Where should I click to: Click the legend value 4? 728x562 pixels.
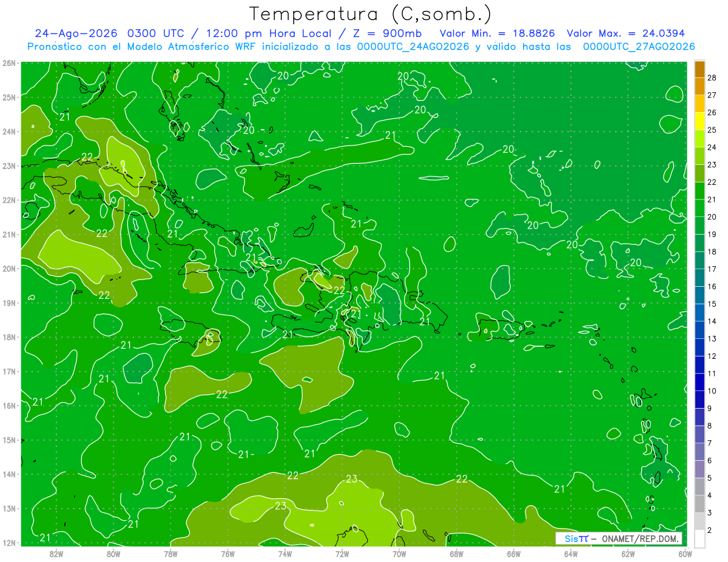tap(709, 495)
